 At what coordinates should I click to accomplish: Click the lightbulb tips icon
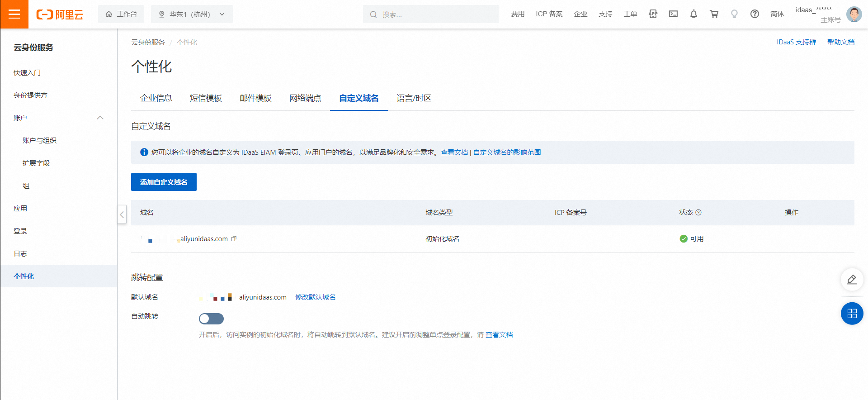click(x=734, y=14)
